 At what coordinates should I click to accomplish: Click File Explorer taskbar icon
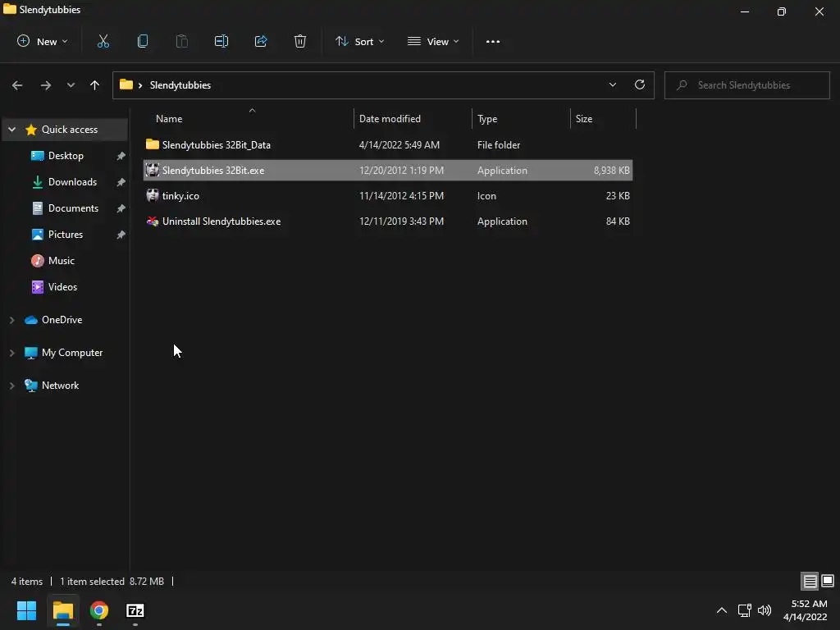(x=63, y=610)
